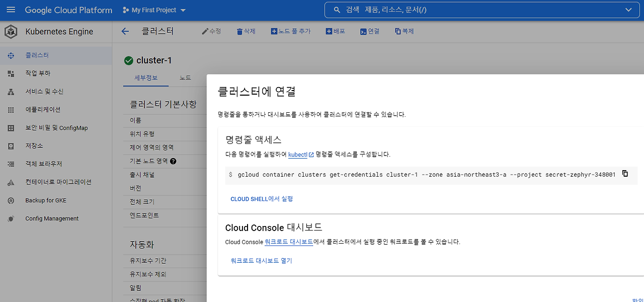Click the 유지보수 기간 row
This screenshot has width=644, height=302.
point(165,261)
